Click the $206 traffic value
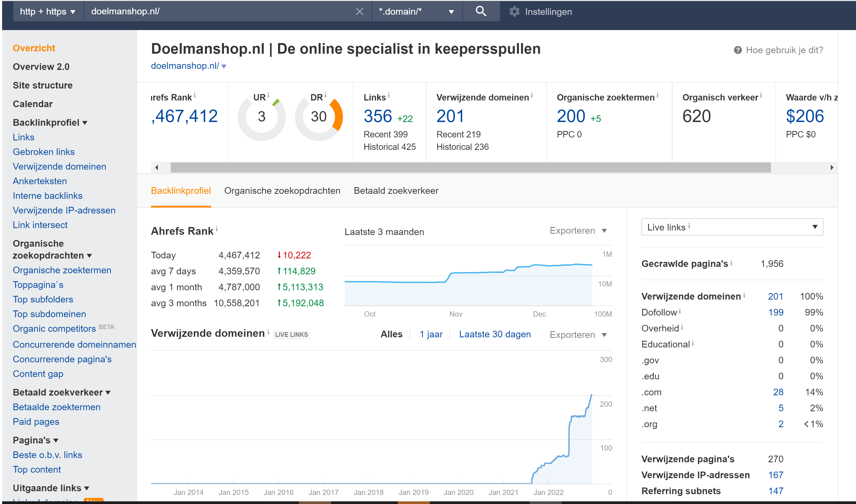Screen dimensions: 856x504 (x=805, y=116)
